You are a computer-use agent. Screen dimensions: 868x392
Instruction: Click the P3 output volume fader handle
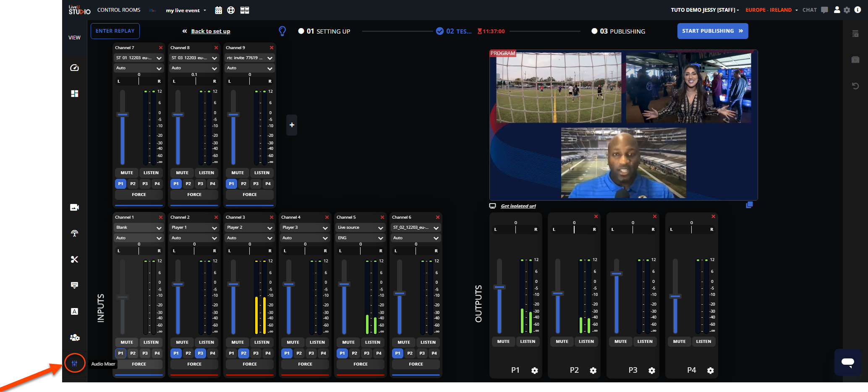617,274
